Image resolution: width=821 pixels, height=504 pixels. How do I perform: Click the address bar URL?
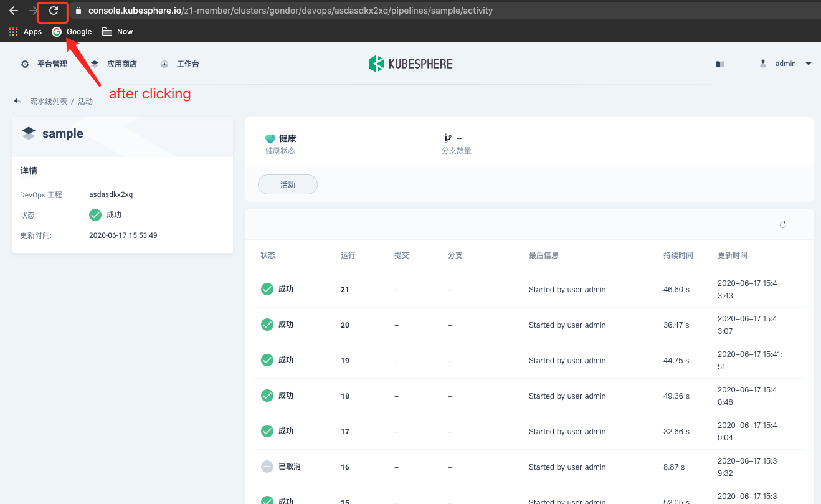click(x=290, y=11)
